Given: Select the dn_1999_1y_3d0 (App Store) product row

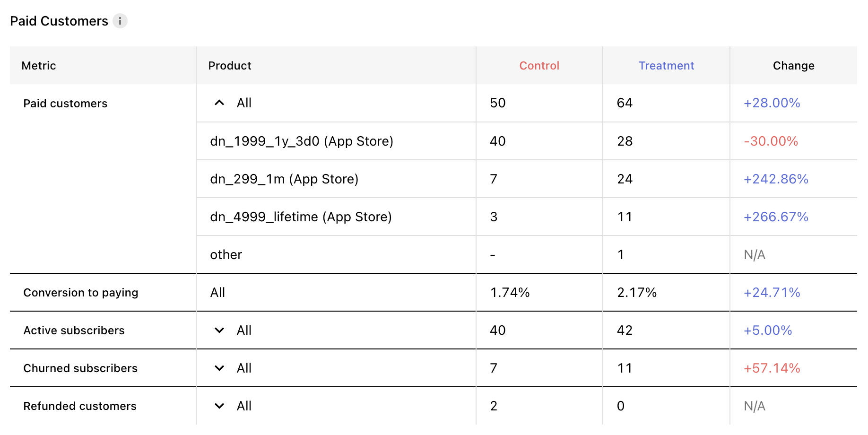Looking at the screenshot, I should pos(527,141).
